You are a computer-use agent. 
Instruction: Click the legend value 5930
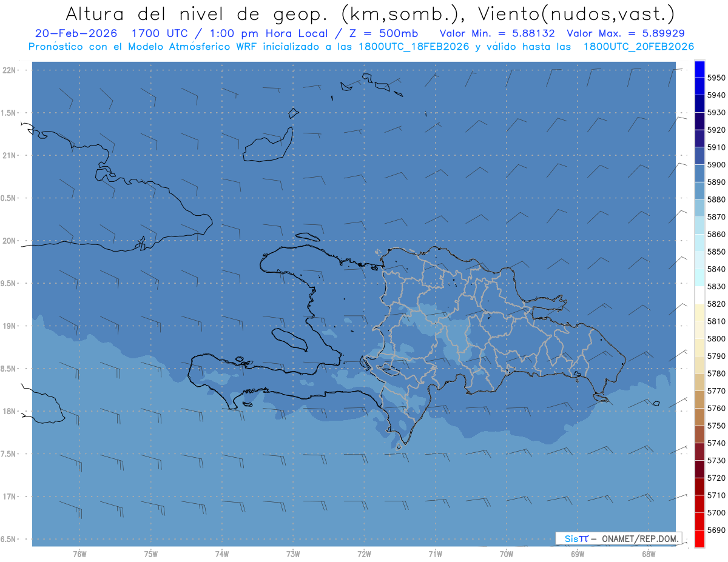[716, 113]
